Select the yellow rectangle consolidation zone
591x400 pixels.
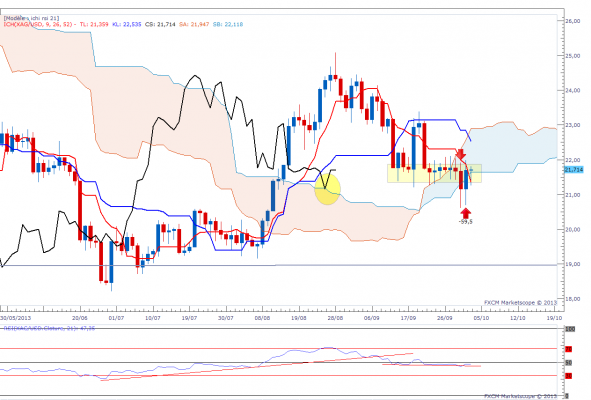tap(434, 173)
